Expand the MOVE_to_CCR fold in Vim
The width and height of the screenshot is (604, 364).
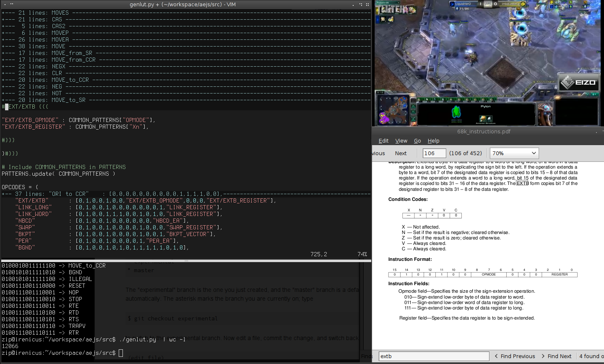(186, 80)
